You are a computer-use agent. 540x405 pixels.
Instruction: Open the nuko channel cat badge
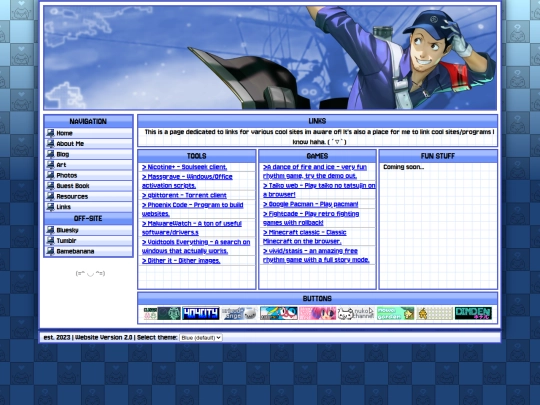[356, 313]
